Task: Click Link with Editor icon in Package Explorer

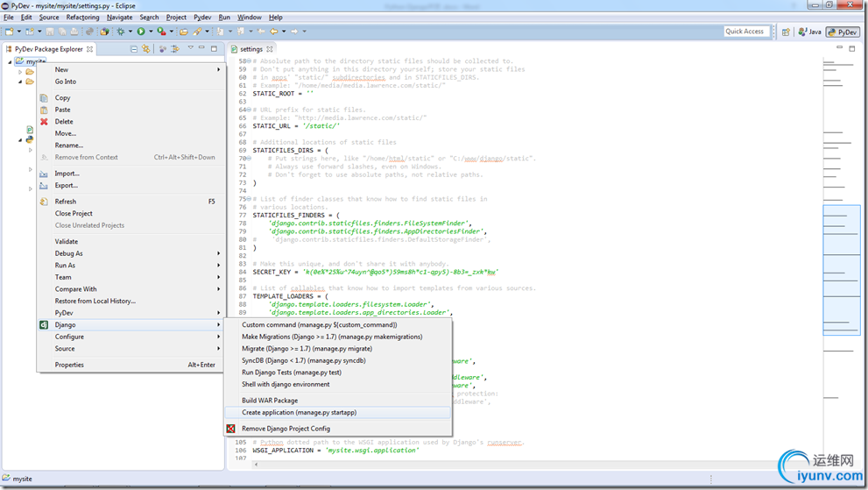Action: (145, 49)
